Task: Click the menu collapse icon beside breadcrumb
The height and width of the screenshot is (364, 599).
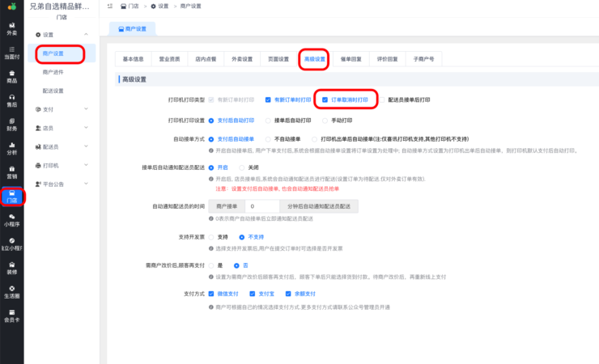Action: 109,6
